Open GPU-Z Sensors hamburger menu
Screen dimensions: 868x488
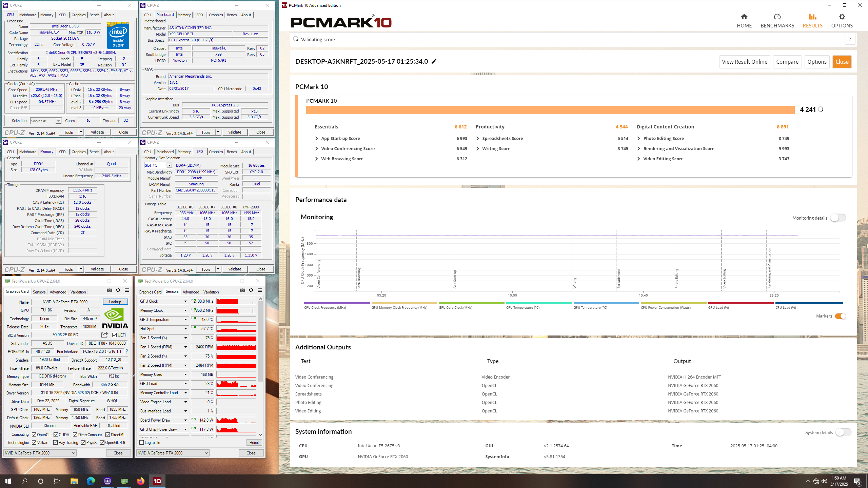[x=260, y=290]
